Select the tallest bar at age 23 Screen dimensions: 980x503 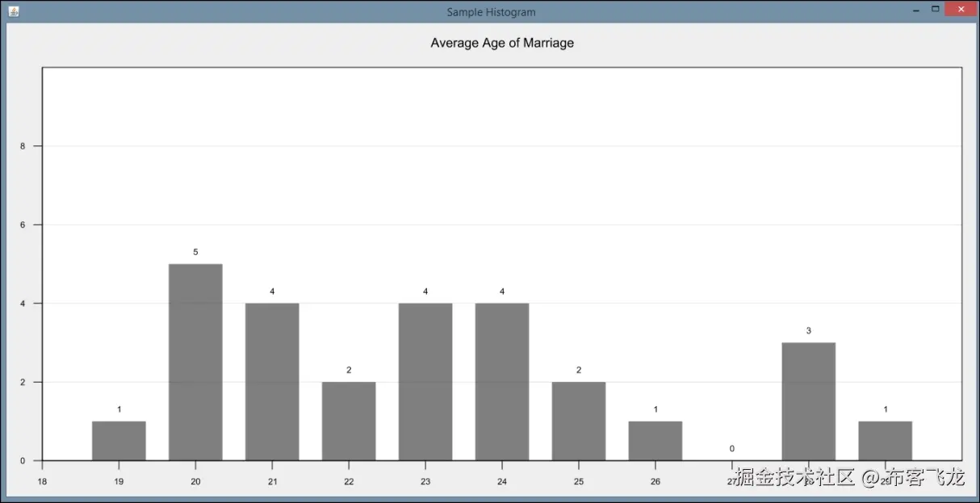coord(425,379)
